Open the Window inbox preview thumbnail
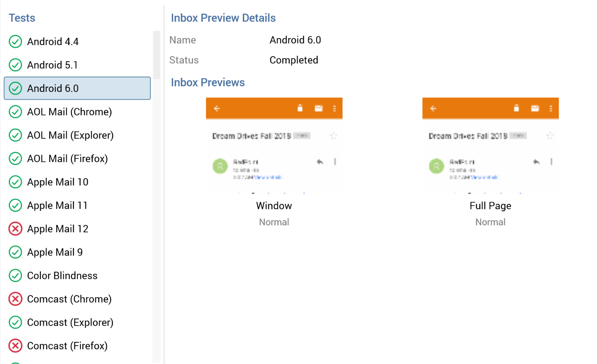 pos(274,145)
